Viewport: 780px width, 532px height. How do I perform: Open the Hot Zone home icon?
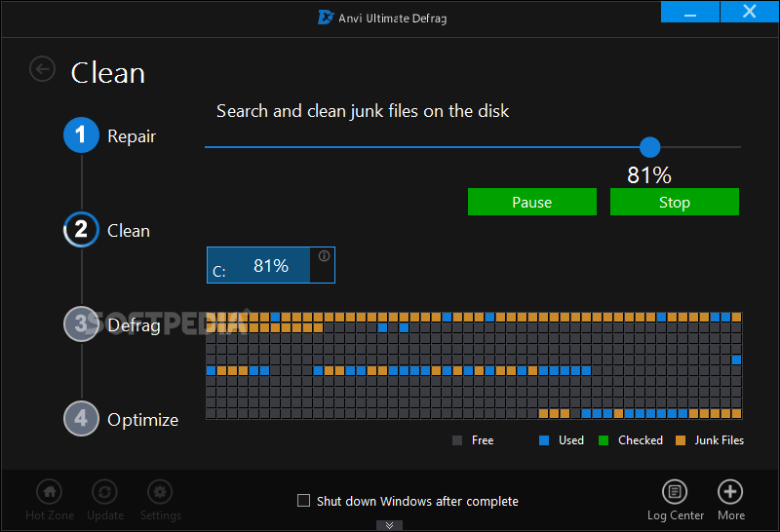(x=50, y=492)
